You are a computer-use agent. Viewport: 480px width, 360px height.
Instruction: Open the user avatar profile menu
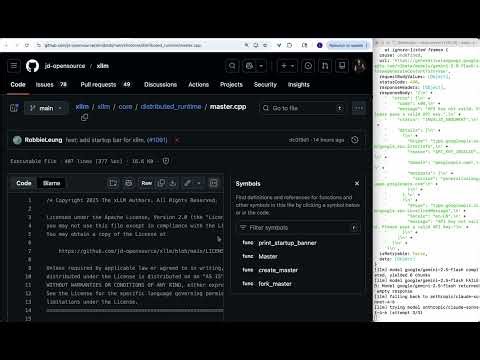359,66
